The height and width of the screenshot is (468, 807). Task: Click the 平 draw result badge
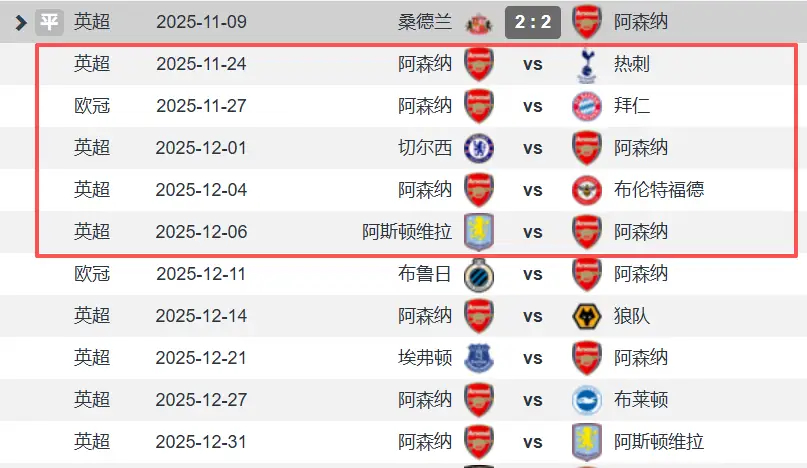(x=49, y=22)
